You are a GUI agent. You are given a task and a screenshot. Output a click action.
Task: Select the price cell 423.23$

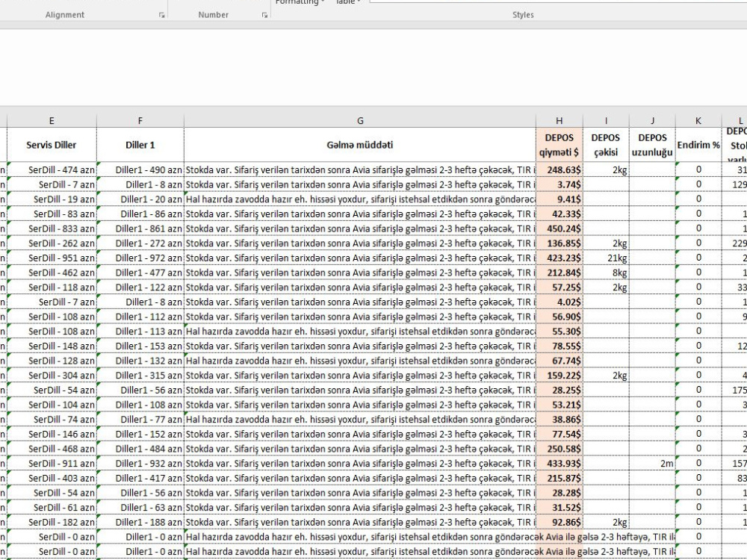pyautogui.click(x=560, y=258)
